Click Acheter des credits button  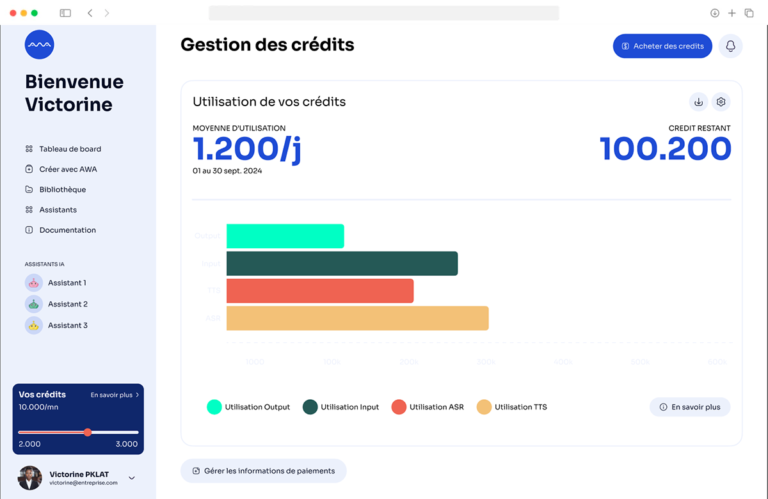pyautogui.click(x=662, y=46)
